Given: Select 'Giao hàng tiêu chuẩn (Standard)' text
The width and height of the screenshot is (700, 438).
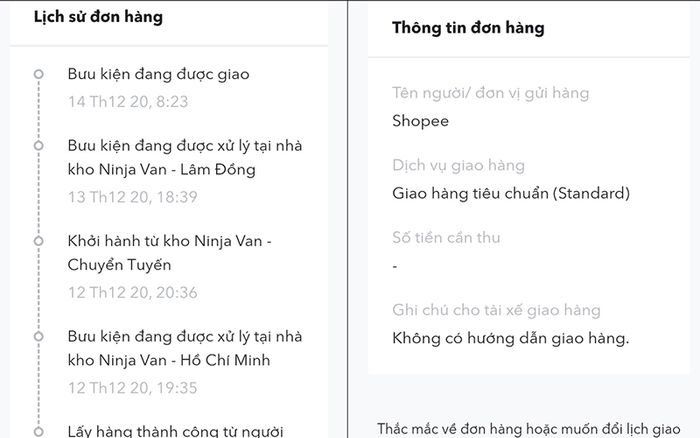Looking at the screenshot, I should [x=511, y=193].
